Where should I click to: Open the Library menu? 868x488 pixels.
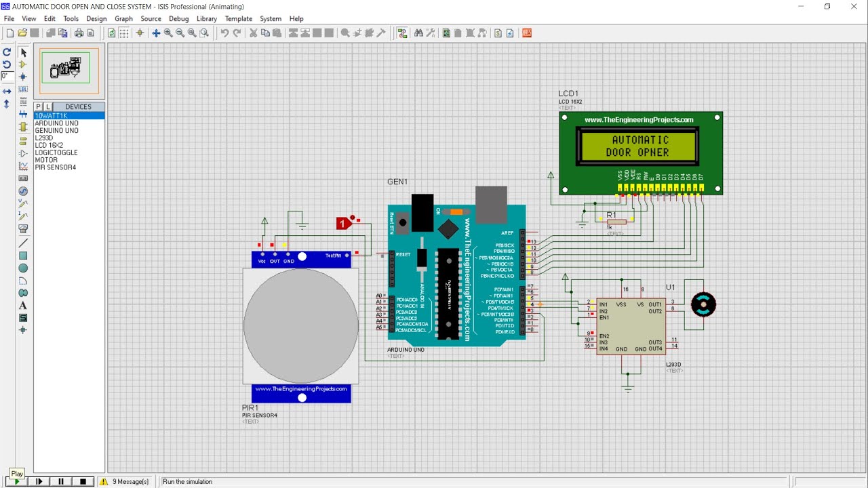tap(207, 19)
